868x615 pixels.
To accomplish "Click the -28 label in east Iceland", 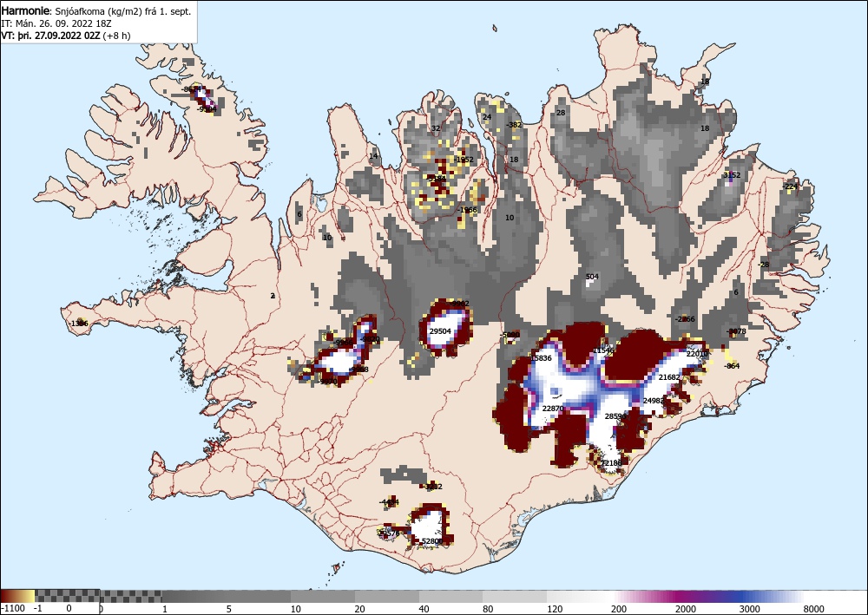I will point(763,265).
